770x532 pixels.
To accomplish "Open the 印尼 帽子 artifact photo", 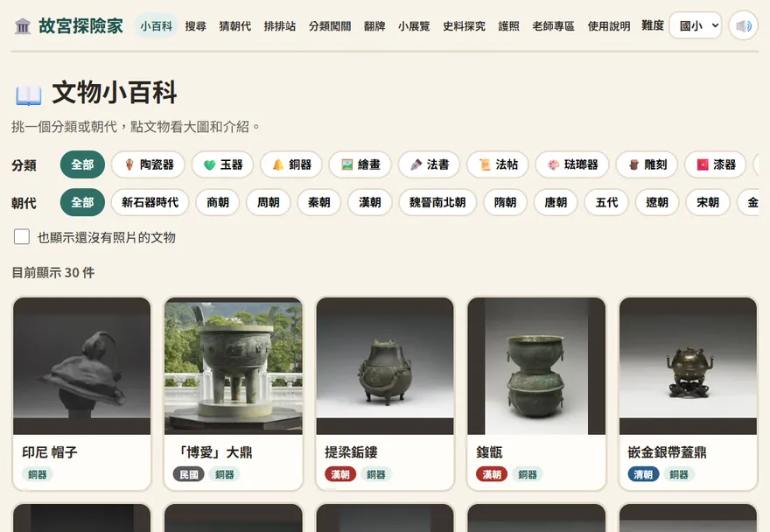I will point(82,366).
